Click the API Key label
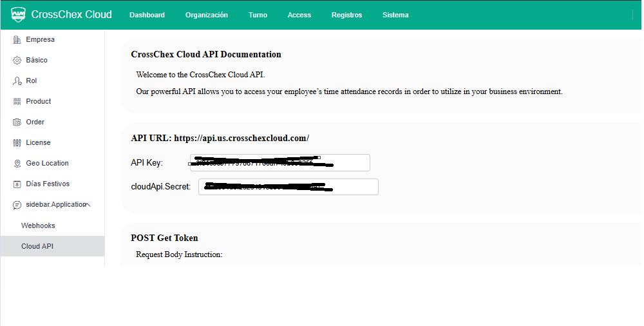 (x=147, y=163)
